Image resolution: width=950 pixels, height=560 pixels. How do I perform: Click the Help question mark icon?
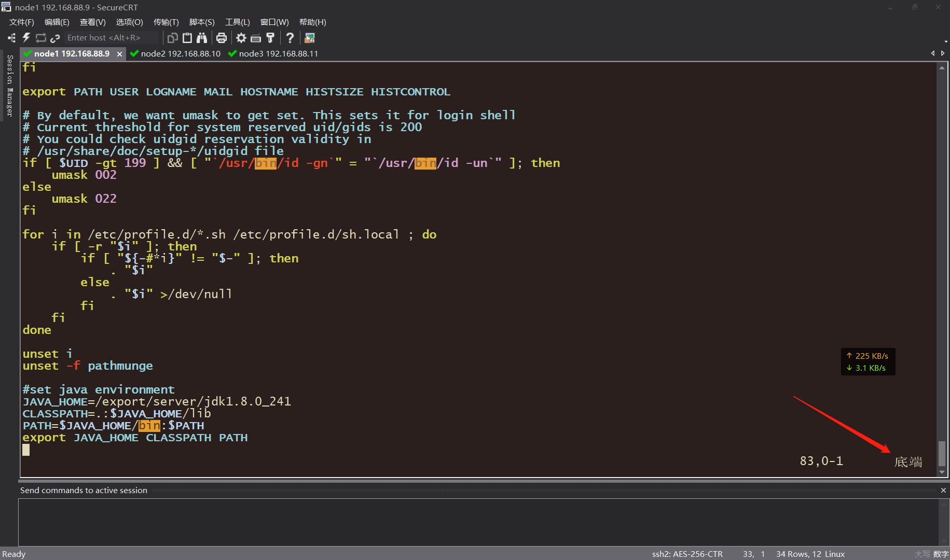pyautogui.click(x=290, y=38)
